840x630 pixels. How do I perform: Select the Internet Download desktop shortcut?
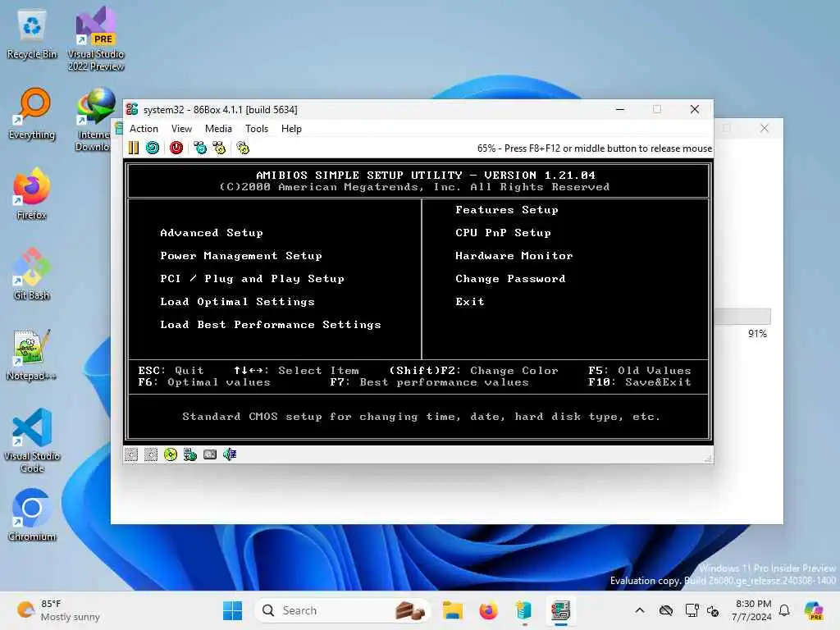pos(94,121)
